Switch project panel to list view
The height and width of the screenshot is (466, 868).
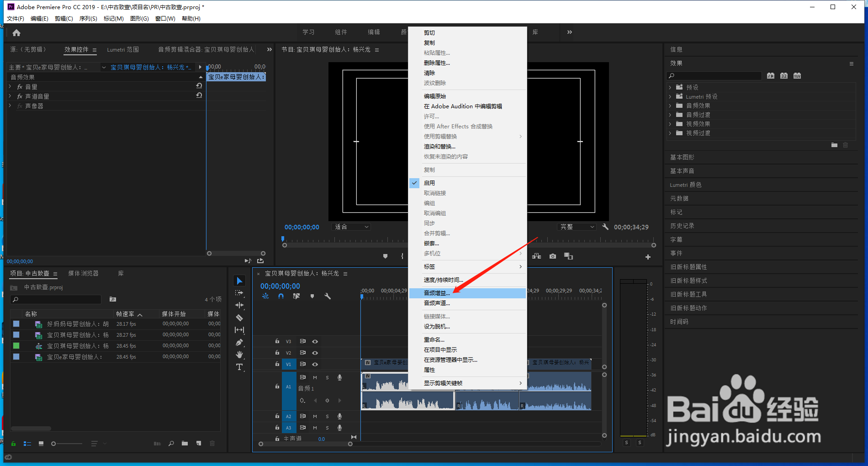click(27, 443)
